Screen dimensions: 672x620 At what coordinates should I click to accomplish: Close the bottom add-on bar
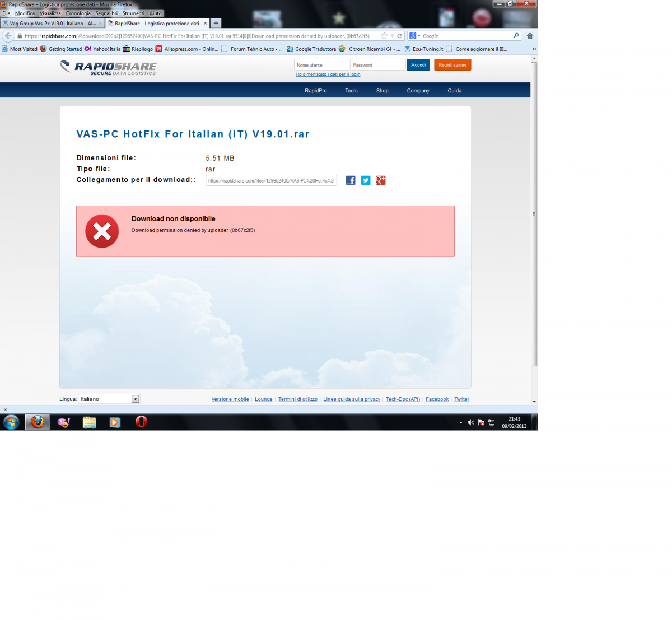pos(6,409)
